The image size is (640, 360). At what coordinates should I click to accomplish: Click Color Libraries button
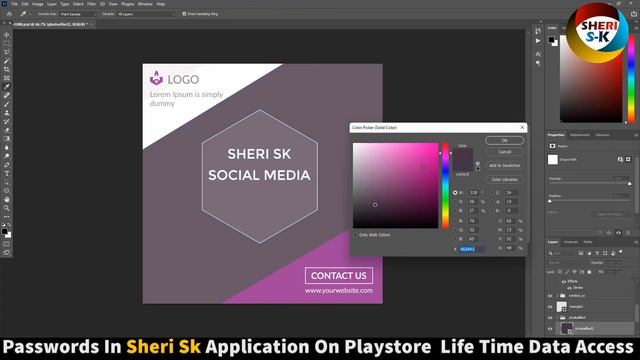[x=504, y=180]
